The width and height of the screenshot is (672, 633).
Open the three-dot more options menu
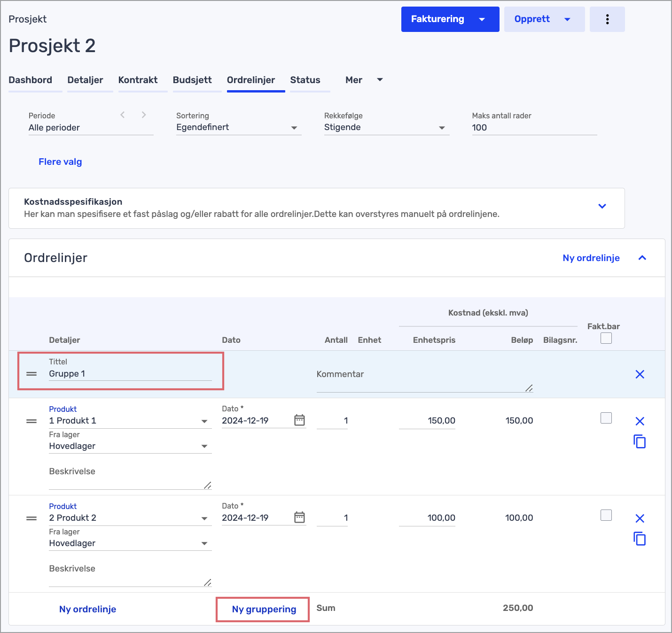pyautogui.click(x=607, y=19)
